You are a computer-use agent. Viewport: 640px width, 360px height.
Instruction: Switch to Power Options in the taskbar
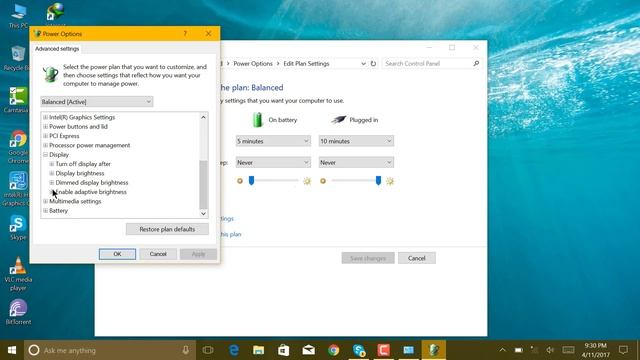(433, 350)
